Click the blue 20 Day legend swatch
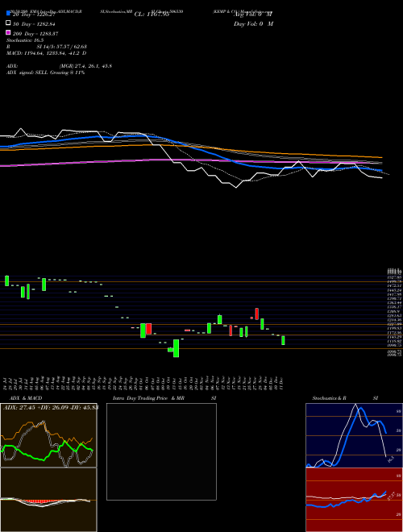This screenshot has width=403, height=532. coord(9,15)
